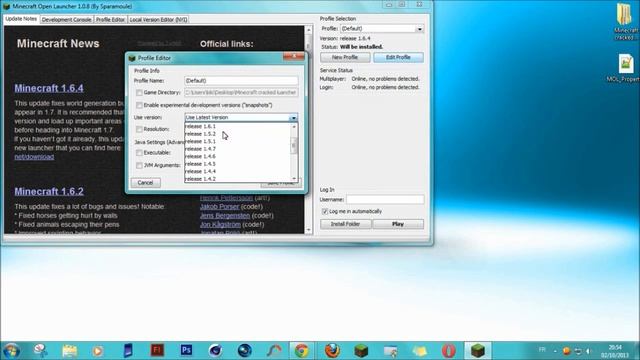The image size is (640, 360).
Task: Click the New Profile button
Action: tap(345, 58)
